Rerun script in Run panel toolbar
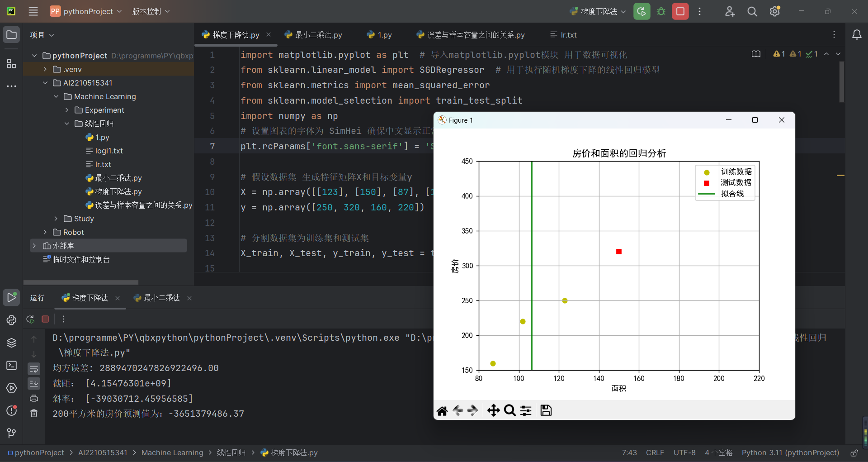The image size is (868, 462). point(30,319)
